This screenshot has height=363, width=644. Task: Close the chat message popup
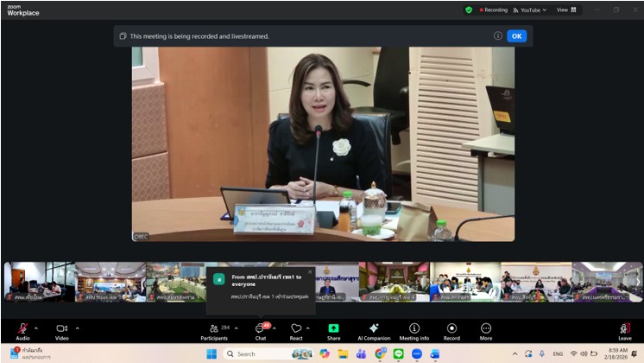pyautogui.click(x=310, y=271)
